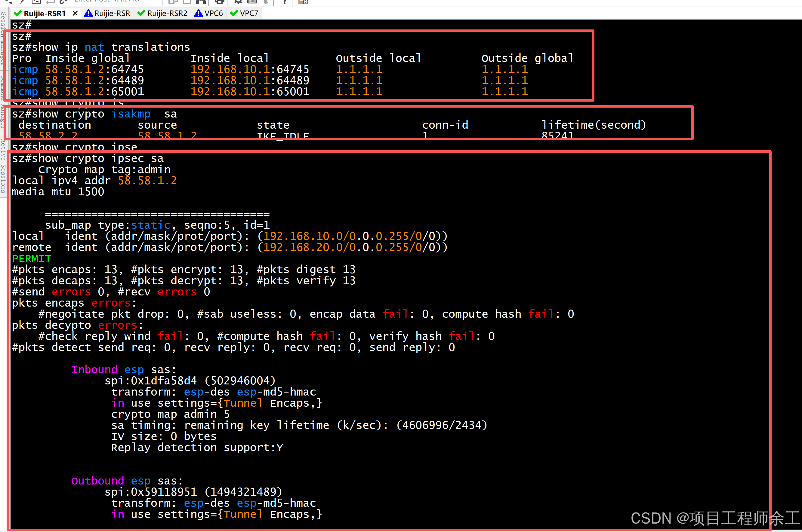
Task: Click the reconnect arrow icon
Action: (x=50, y=2)
